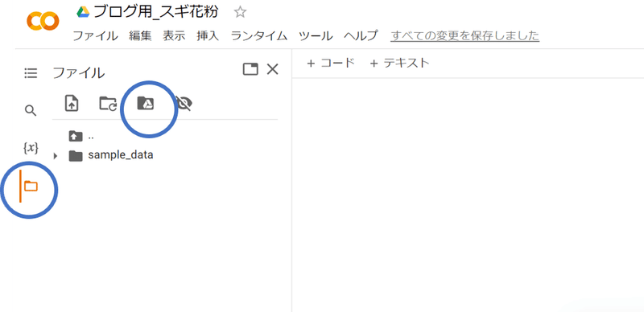The height and width of the screenshot is (312, 644).
Task: Expand the sample_data folder arrow
Action: [x=56, y=156]
